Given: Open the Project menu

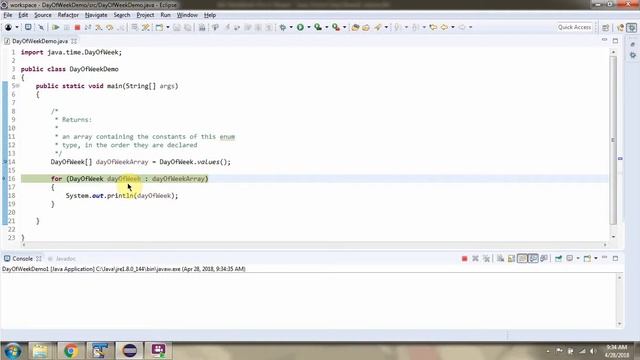Looking at the screenshot, I should tap(145, 15).
